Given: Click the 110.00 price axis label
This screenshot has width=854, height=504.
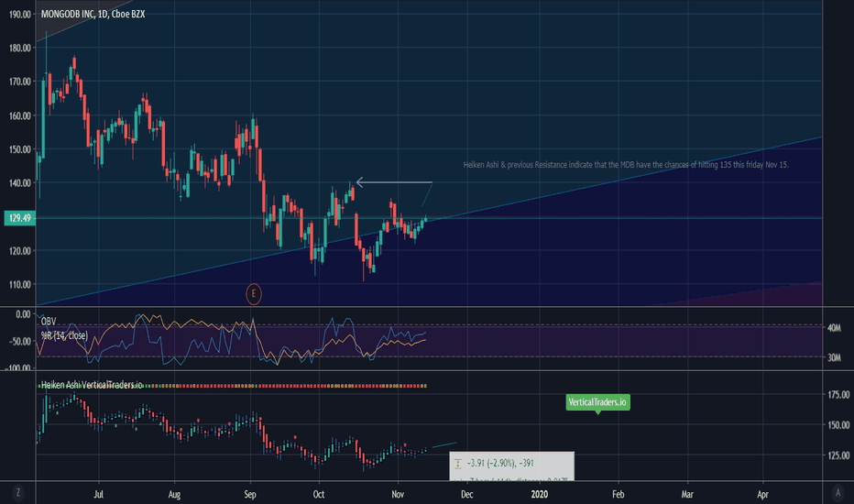Looking at the screenshot, I should point(20,284).
